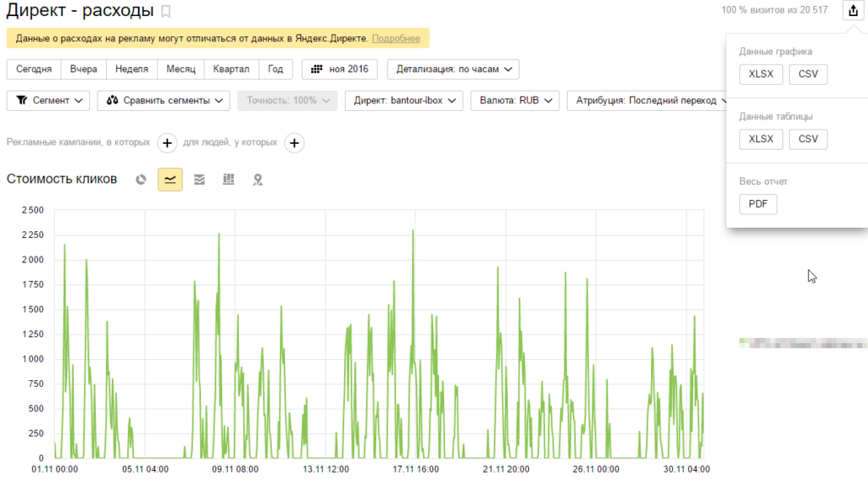868x481 pixels.
Task: Export chart data as CSV
Action: [x=808, y=74]
